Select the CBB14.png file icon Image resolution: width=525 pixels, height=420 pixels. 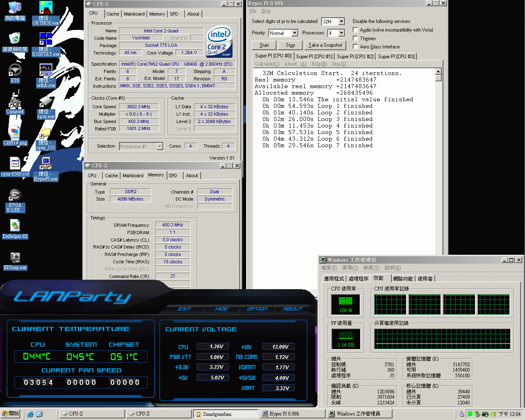[15, 136]
